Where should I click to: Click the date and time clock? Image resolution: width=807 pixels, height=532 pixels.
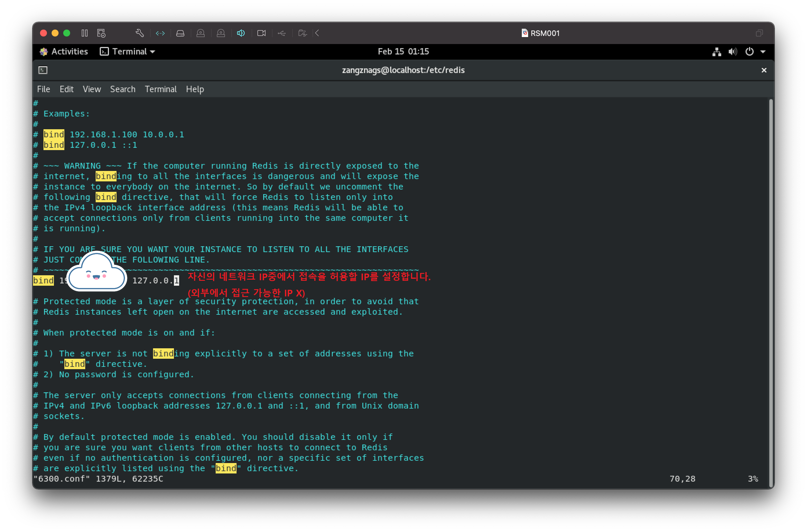pyautogui.click(x=403, y=52)
